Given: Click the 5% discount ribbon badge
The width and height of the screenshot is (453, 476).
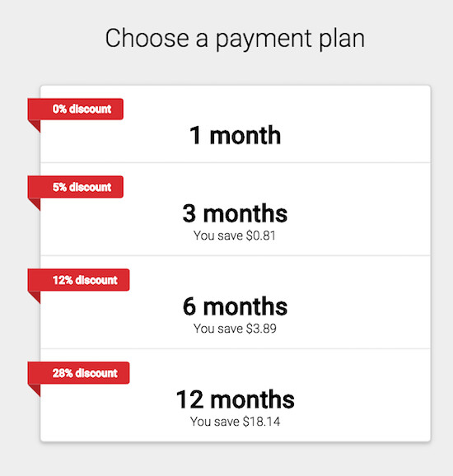Looking at the screenshot, I should (76, 187).
